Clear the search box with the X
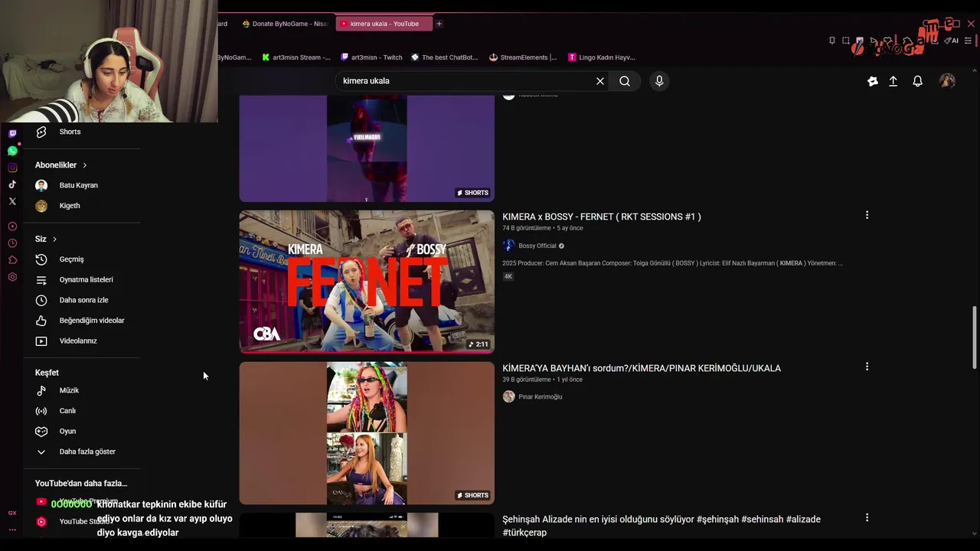The height and width of the screenshot is (551, 980). 600,81
